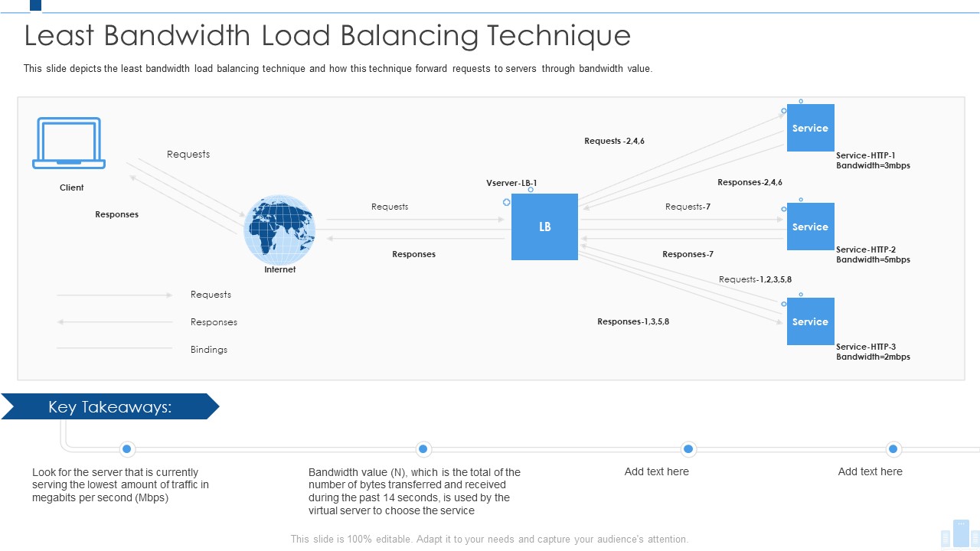
Task: Select the Service box for Service-HTTP-3
Action: 810,321
